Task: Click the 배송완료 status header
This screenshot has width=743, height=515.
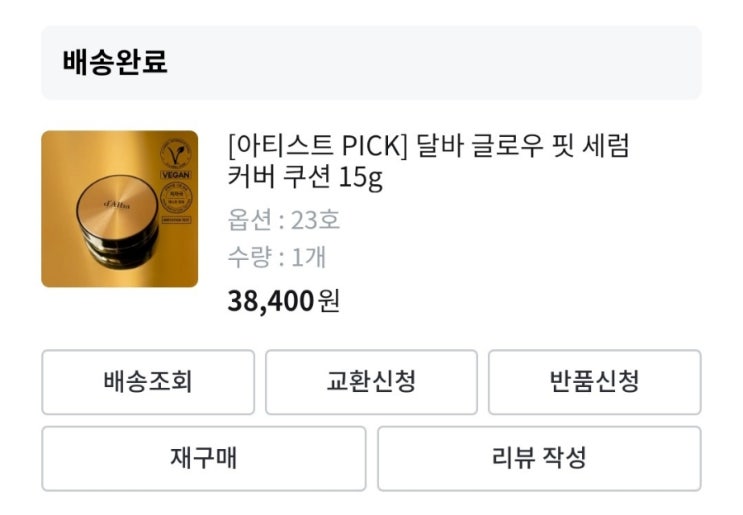Action: [x=116, y=62]
